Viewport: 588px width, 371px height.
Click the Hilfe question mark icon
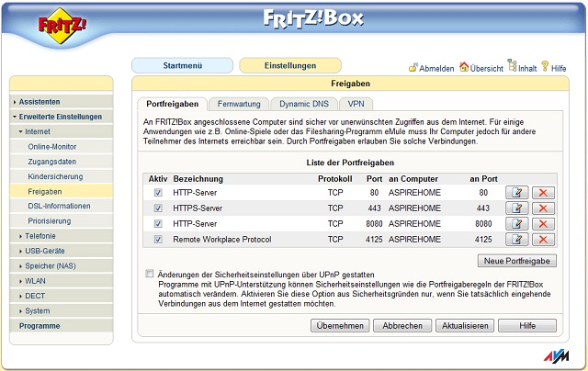pos(545,67)
